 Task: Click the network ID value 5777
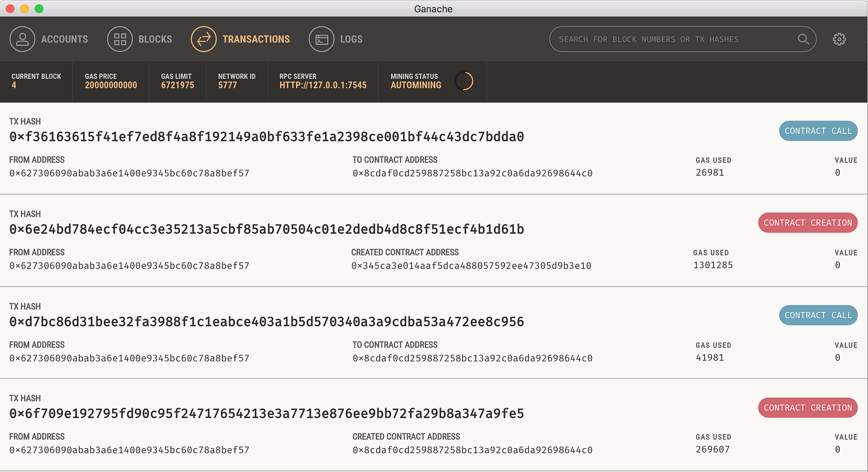click(228, 85)
